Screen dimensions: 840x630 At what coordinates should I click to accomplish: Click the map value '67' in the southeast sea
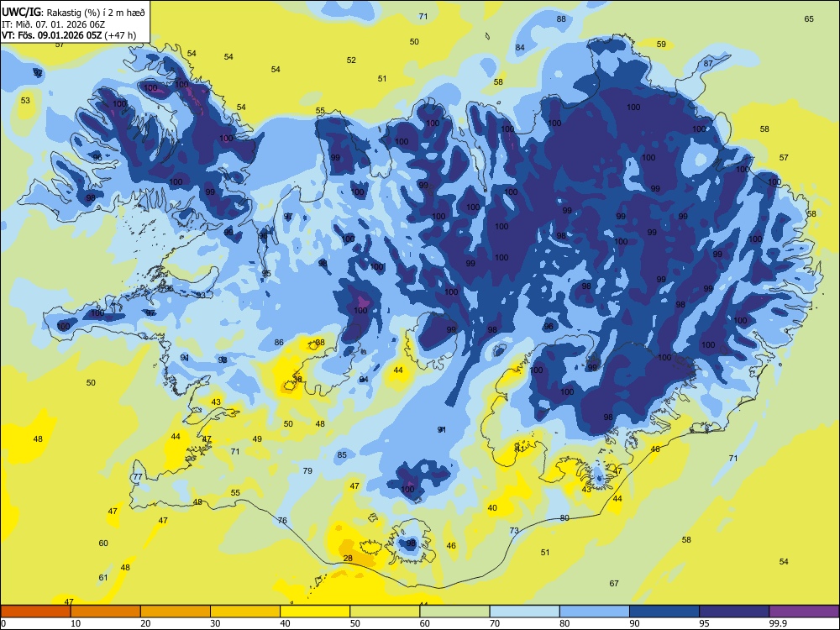[x=614, y=583]
